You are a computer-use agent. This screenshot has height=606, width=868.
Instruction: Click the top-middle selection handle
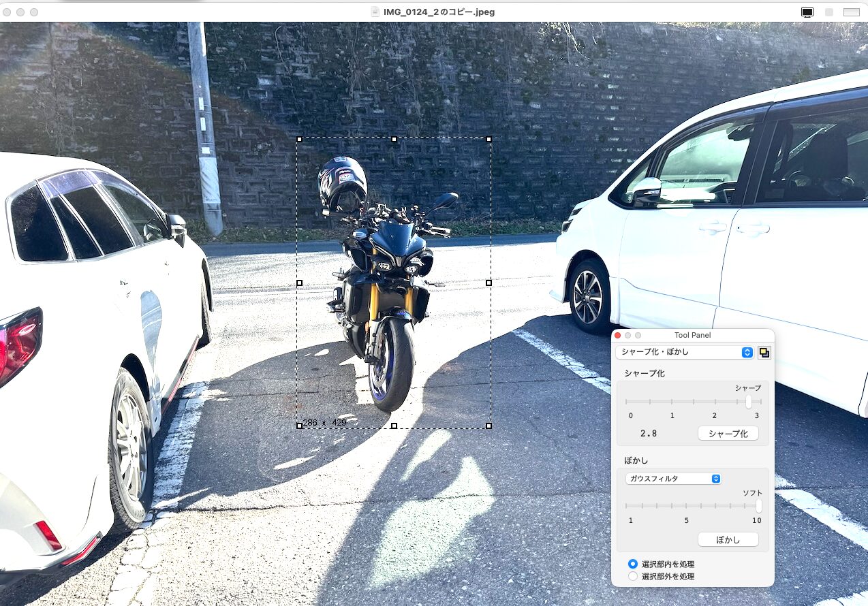tap(394, 139)
